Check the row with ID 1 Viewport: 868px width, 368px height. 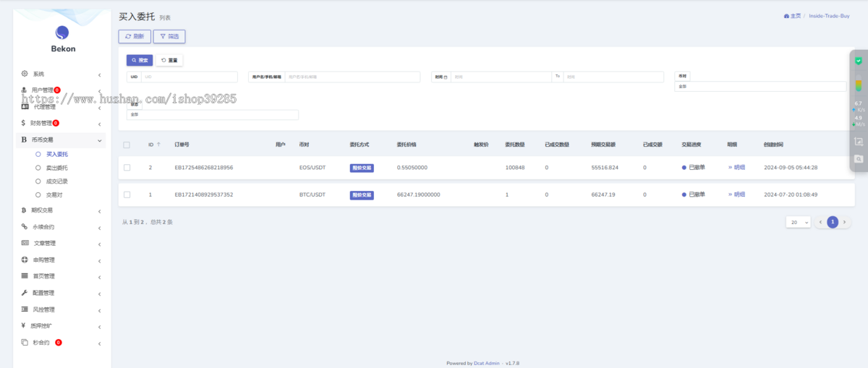[x=127, y=194]
